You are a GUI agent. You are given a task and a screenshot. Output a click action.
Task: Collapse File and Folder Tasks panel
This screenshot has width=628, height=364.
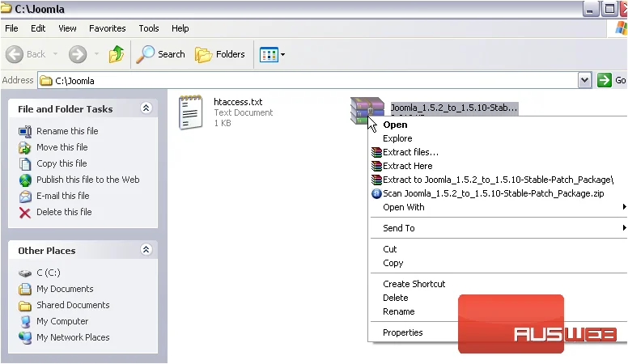146,108
